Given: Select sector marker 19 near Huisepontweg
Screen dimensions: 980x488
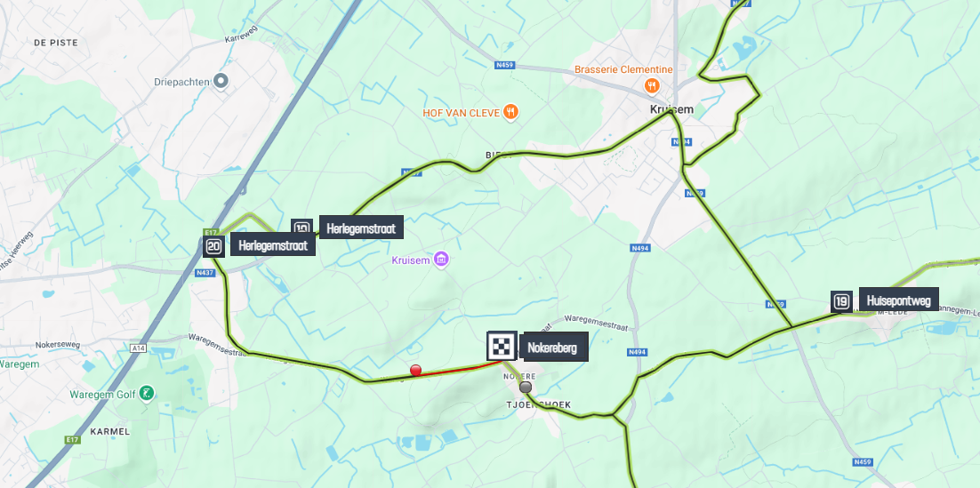Looking at the screenshot, I should [x=841, y=302].
